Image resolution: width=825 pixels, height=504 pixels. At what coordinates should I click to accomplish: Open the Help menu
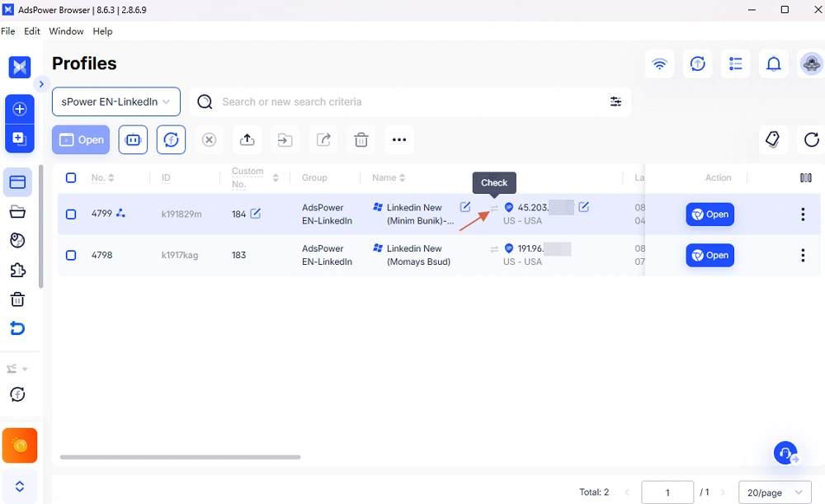[102, 31]
